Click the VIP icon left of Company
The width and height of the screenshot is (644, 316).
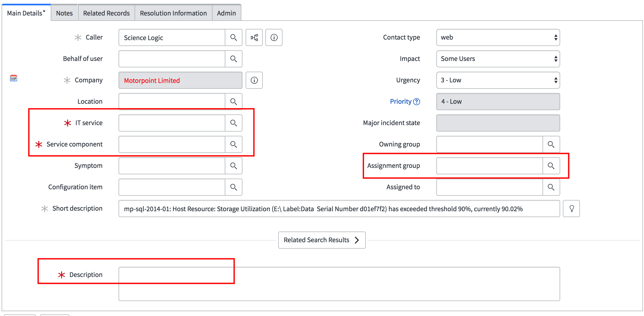tap(14, 78)
